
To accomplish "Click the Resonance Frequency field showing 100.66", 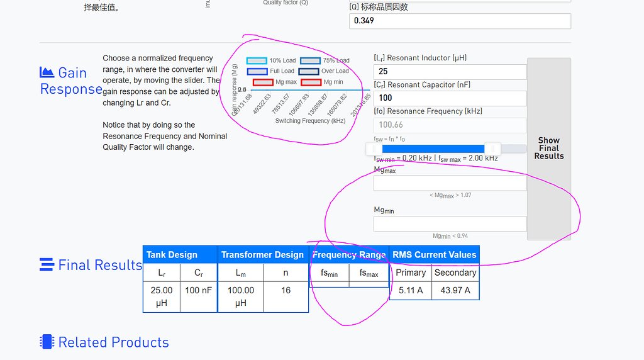I will 450,125.
